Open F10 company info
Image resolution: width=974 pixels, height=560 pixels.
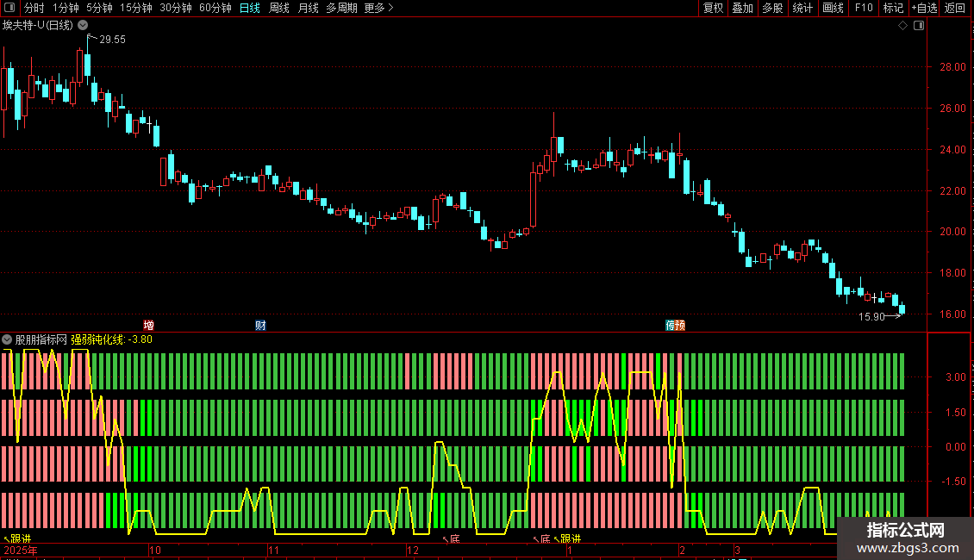(x=864, y=8)
